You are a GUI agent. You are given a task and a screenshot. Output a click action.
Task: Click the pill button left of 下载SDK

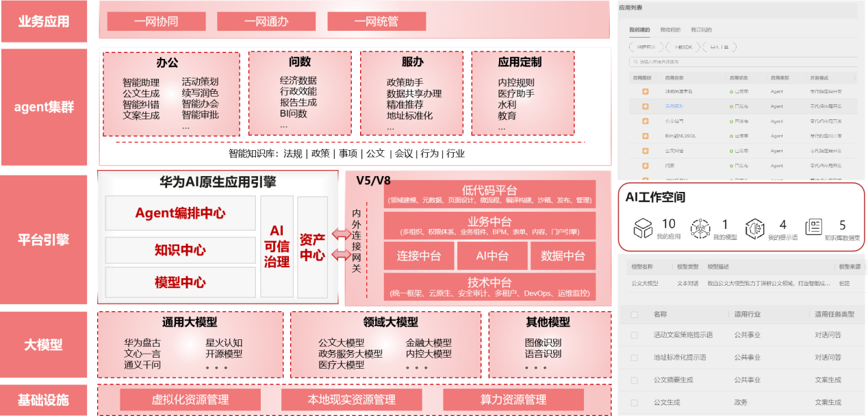pos(646,47)
